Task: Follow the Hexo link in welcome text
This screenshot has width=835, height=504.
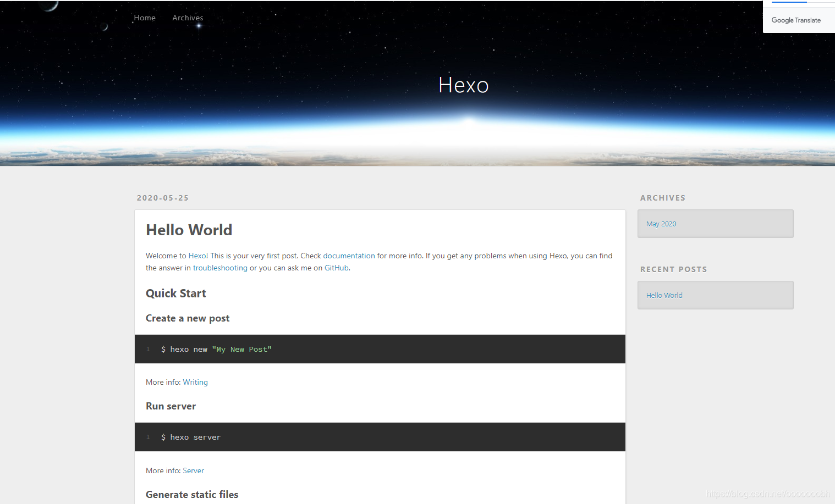Action: pyautogui.click(x=197, y=256)
